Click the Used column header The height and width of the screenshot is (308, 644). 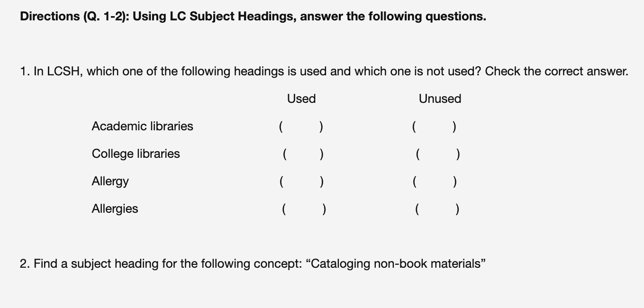(x=301, y=99)
